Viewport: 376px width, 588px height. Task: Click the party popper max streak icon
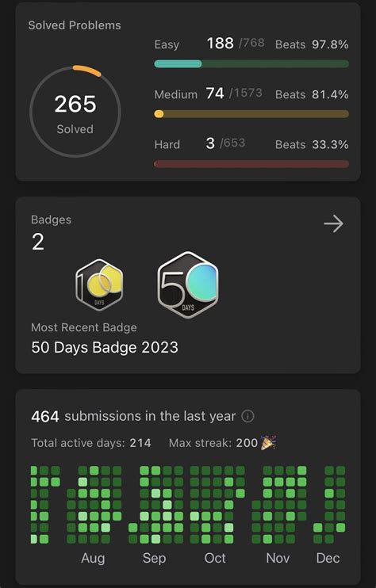[268, 442]
